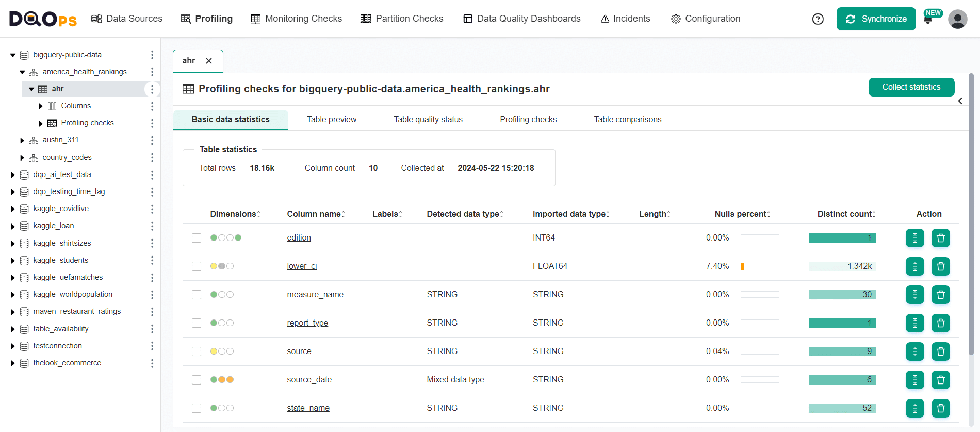Viewport: 980px width, 432px height.
Task: Expand the country_codes schema
Action: tap(22, 158)
